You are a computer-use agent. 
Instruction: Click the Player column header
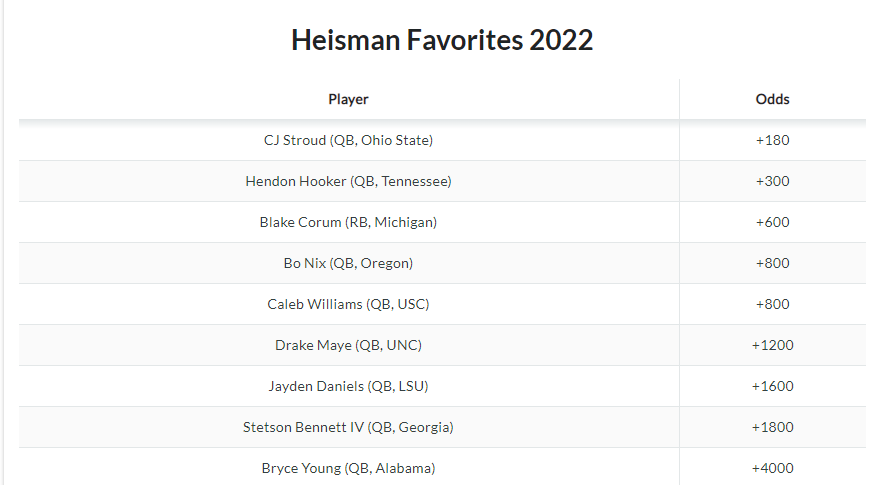tap(348, 99)
